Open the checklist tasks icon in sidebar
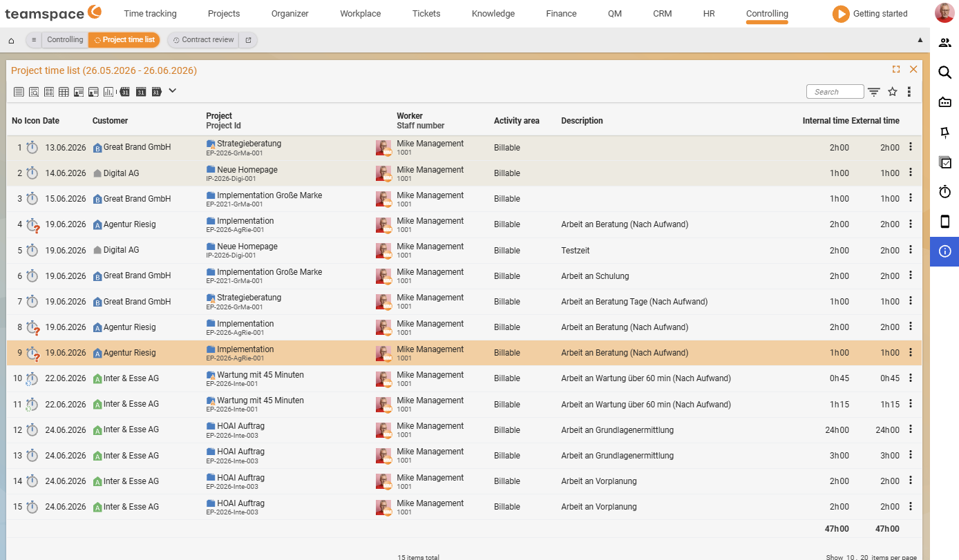This screenshot has width=959, height=560. [944, 162]
